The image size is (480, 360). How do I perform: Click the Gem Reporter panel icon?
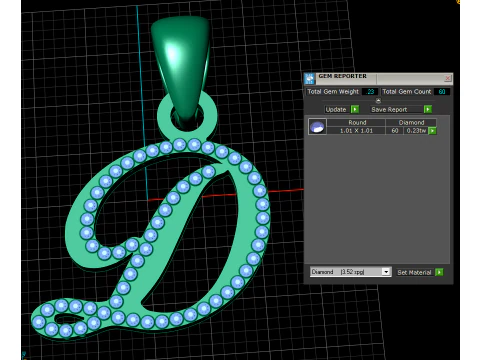309,79
